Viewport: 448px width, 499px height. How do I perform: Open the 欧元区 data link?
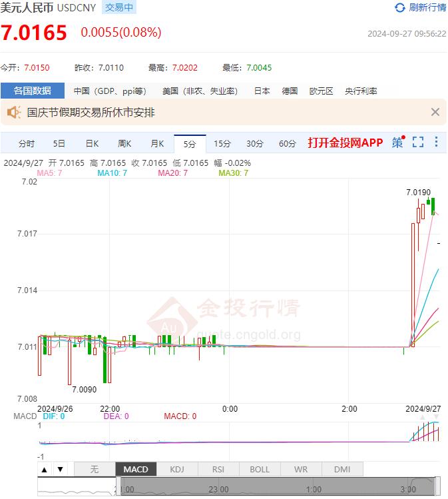[x=321, y=91]
